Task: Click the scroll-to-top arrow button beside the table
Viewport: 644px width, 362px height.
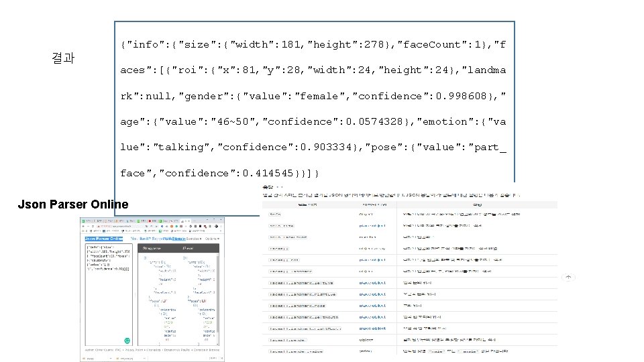Action: (x=568, y=278)
